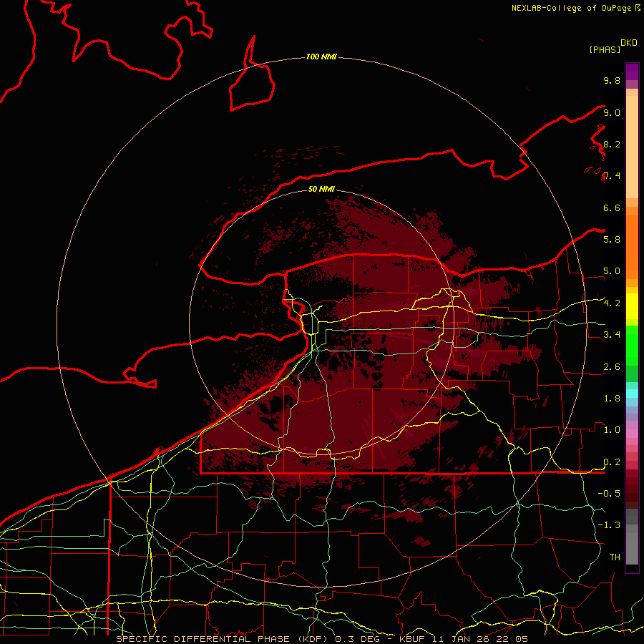
Task: Click the Specific Differential Phase (KDP) title text
Action: [223, 639]
